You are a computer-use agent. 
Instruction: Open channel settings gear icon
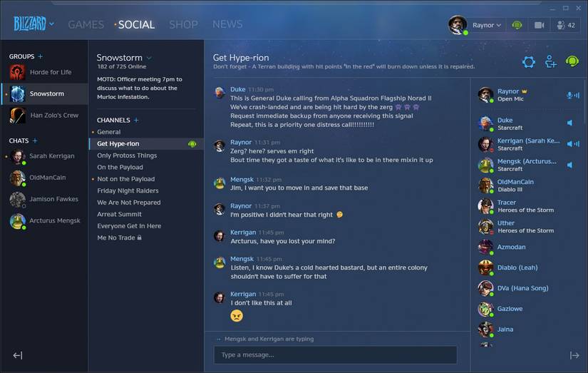[x=528, y=62]
